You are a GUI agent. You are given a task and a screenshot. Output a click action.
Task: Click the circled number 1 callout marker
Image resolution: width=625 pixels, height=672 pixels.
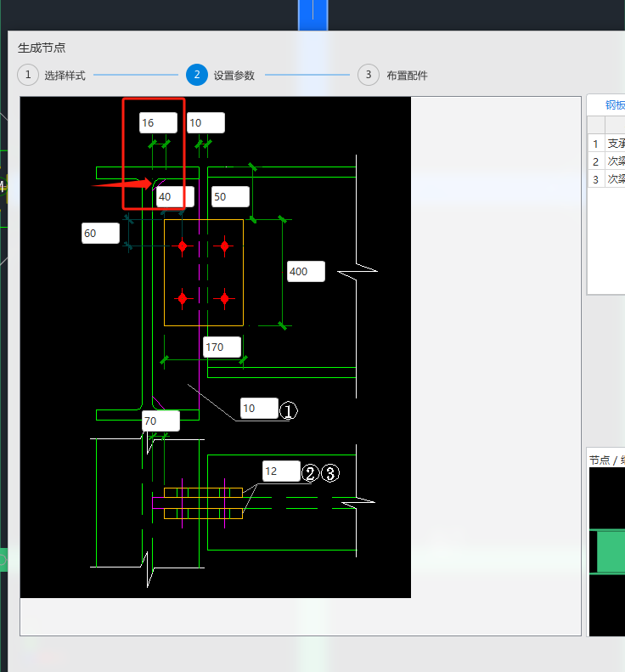coord(288,411)
